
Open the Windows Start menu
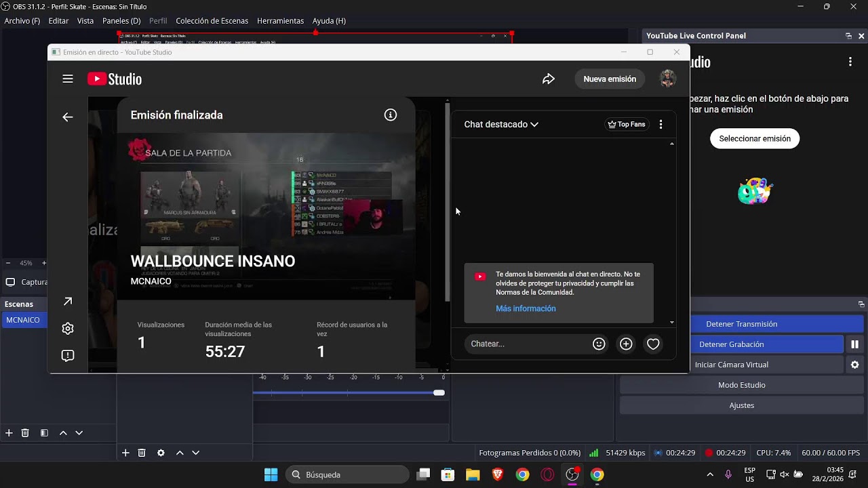[271, 474]
